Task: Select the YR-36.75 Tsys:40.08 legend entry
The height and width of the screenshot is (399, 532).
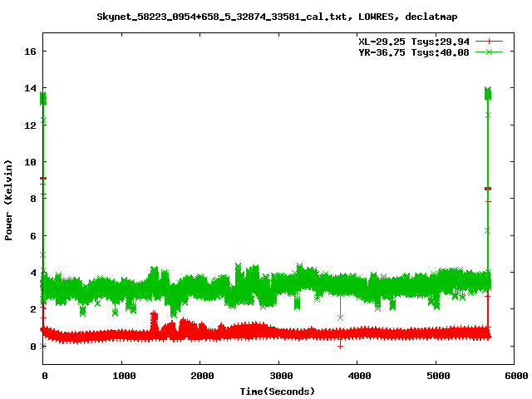Action: coord(414,52)
